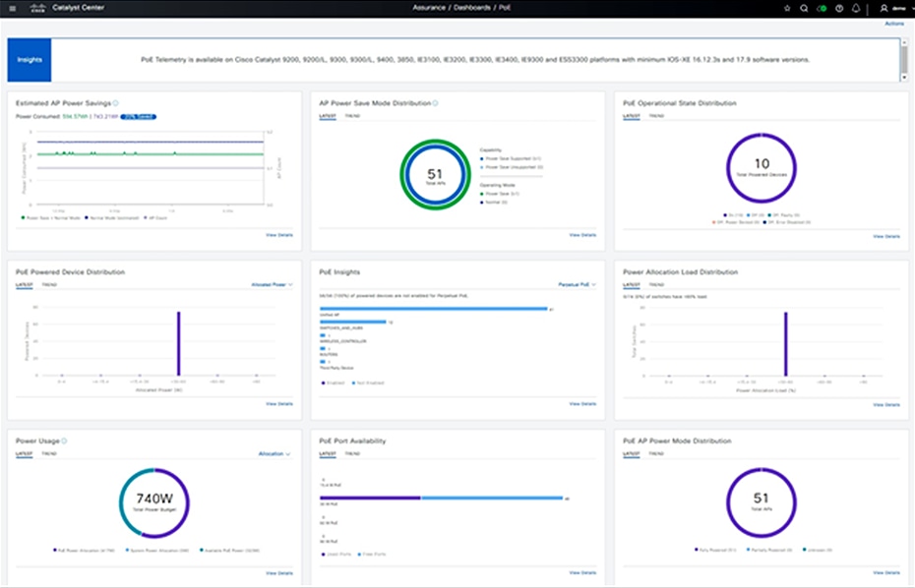Open the hamburger navigation menu
Viewport: 915px width, 588px height.
(x=12, y=8)
